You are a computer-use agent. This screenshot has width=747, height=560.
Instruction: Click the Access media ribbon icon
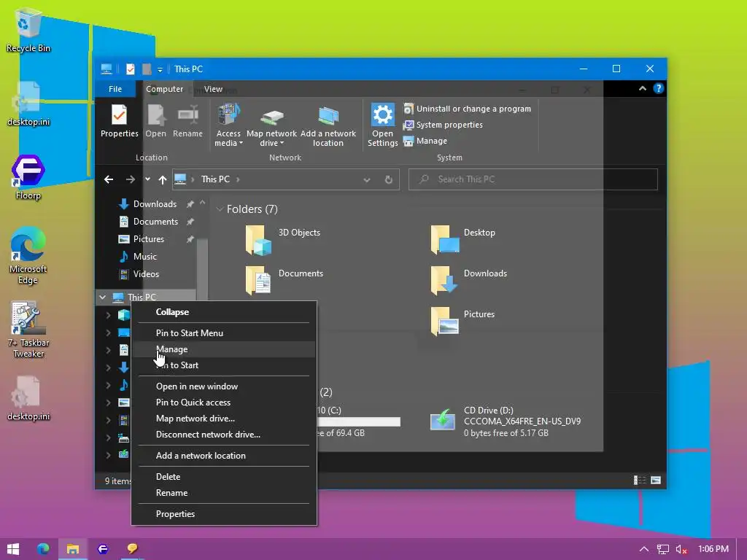[228, 125]
